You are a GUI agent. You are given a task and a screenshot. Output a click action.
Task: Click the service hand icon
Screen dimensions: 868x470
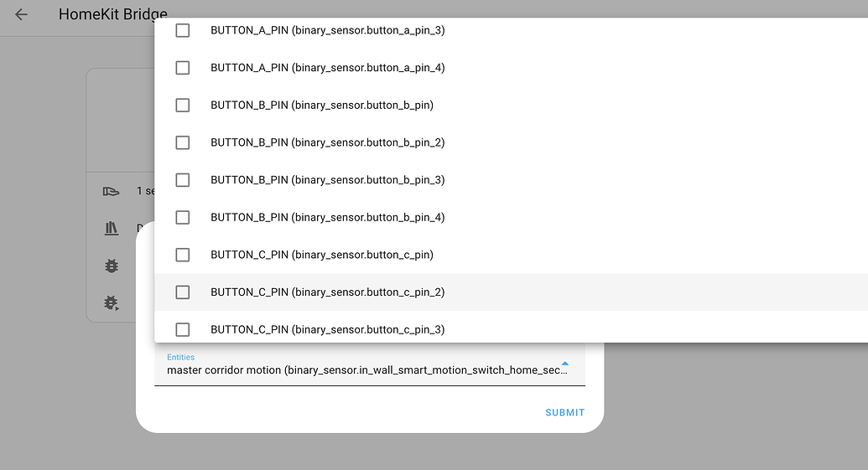point(112,191)
